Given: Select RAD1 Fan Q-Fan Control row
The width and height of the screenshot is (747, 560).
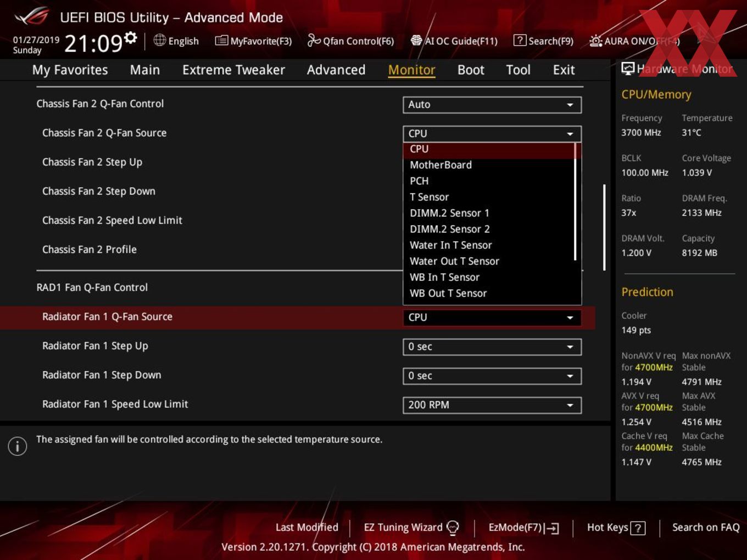Looking at the screenshot, I should (92, 287).
